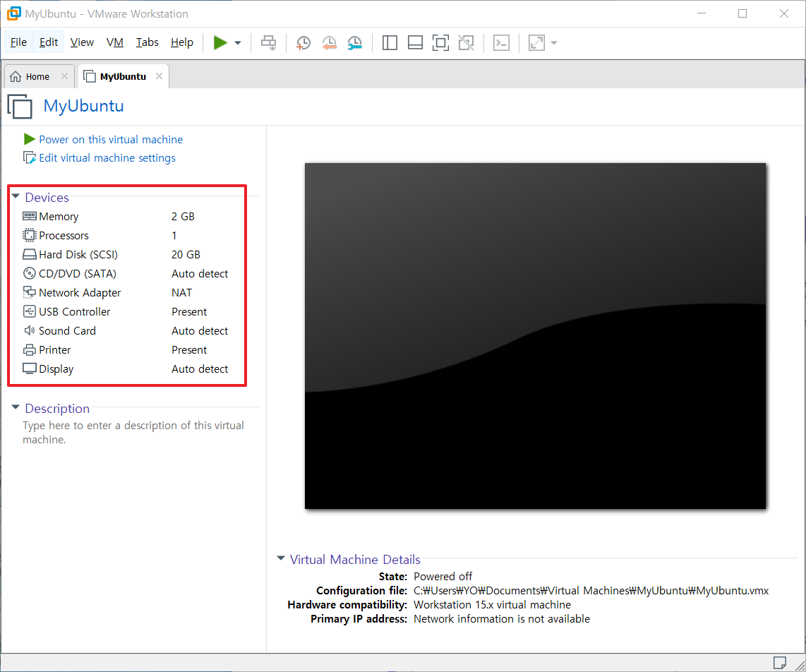The image size is (806, 672).
Task: Click the 2 GB memory value
Action: [183, 217]
